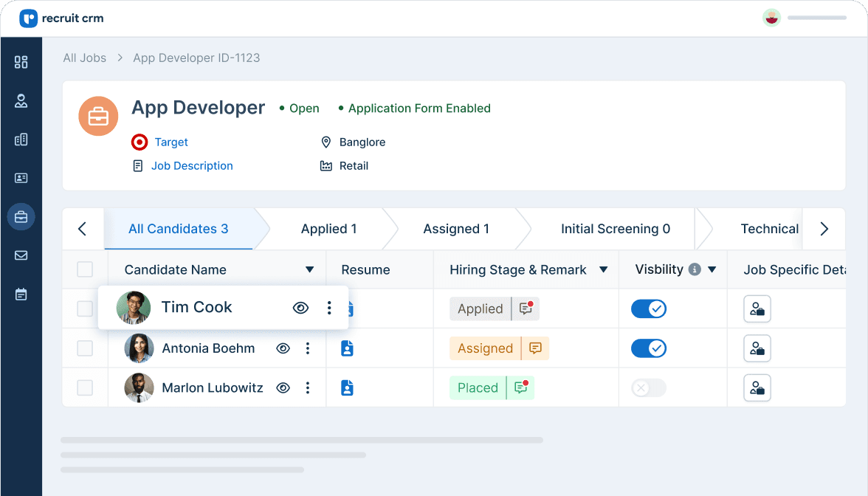Switch to the Applied 1 stage tab
Viewport: 868px width, 496px height.
(x=329, y=229)
